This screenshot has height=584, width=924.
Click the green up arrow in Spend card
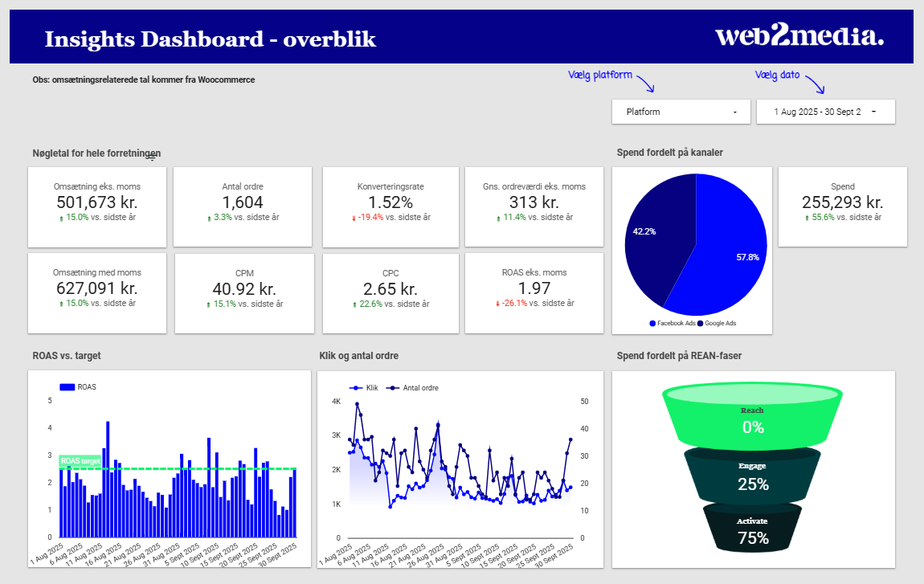tap(807, 218)
